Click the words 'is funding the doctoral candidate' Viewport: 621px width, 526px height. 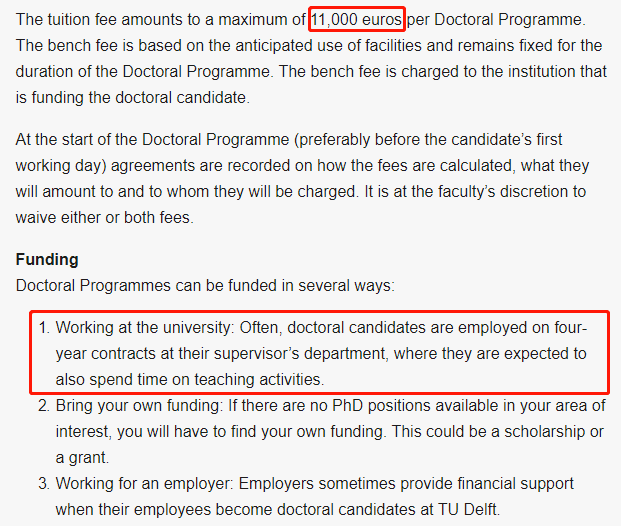click(131, 97)
